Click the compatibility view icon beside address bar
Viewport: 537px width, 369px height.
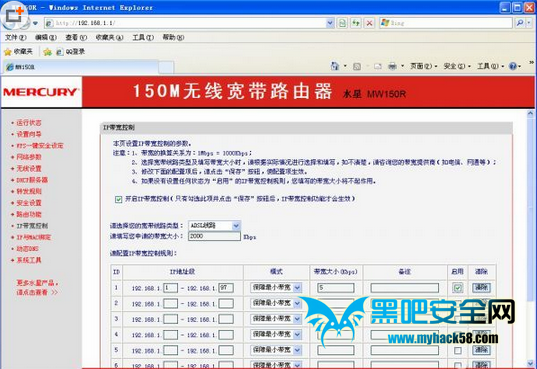pos(342,23)
